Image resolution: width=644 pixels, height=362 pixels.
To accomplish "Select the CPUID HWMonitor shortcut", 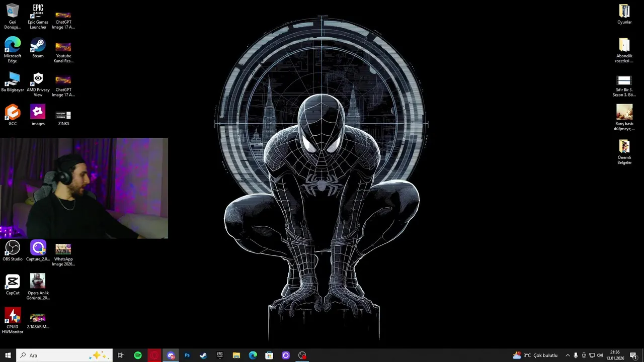I will click(13, 321).
